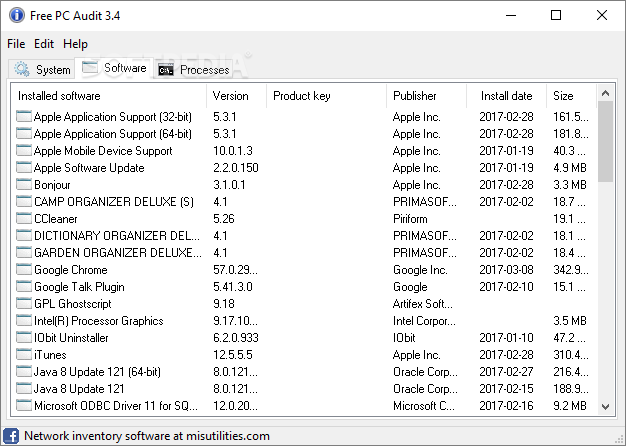Sort by the Version column header
The height and width of the screenshot is (446, 626).
236,96
